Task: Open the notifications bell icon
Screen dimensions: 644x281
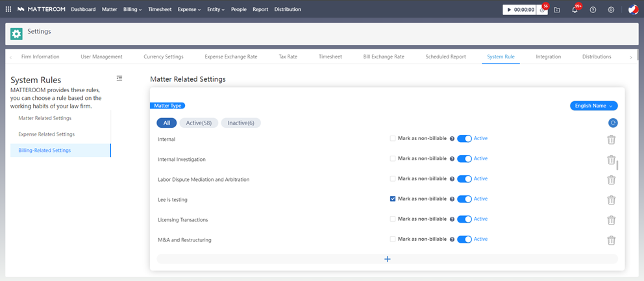Action: [575, 10]
